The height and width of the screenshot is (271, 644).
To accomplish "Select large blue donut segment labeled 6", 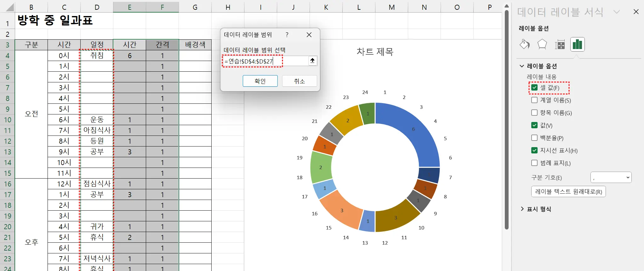I will pos(413,129).
